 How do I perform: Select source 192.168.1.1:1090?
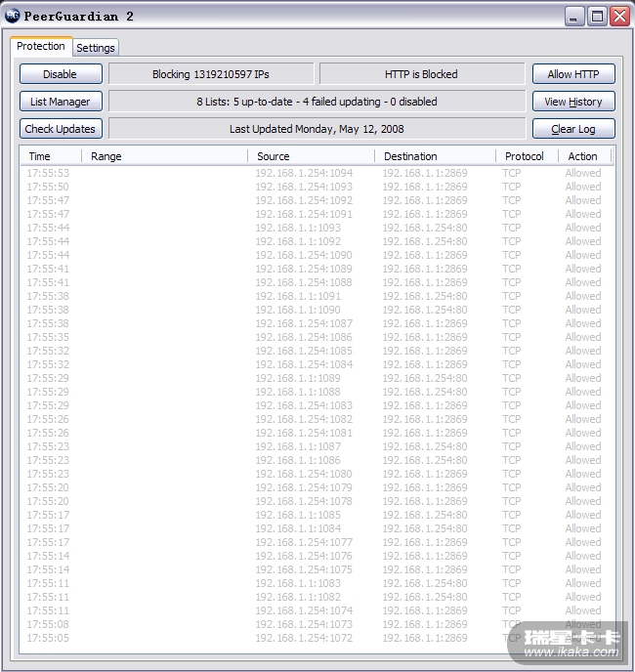pos(298,310)
